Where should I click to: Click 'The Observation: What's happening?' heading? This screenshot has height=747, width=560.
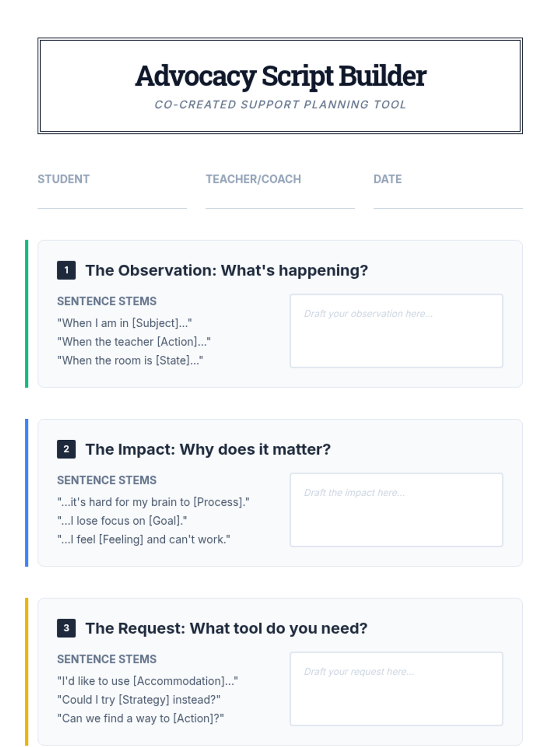227,270
